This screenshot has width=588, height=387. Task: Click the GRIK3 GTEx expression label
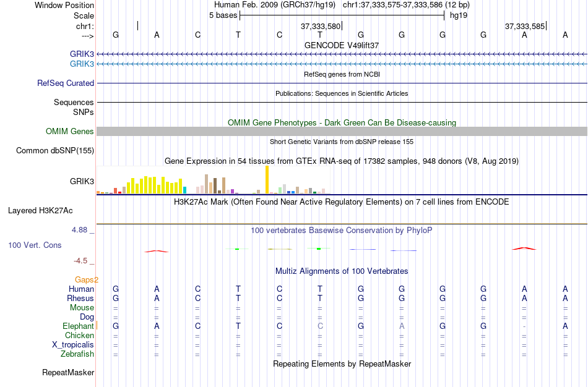point(82,181)
